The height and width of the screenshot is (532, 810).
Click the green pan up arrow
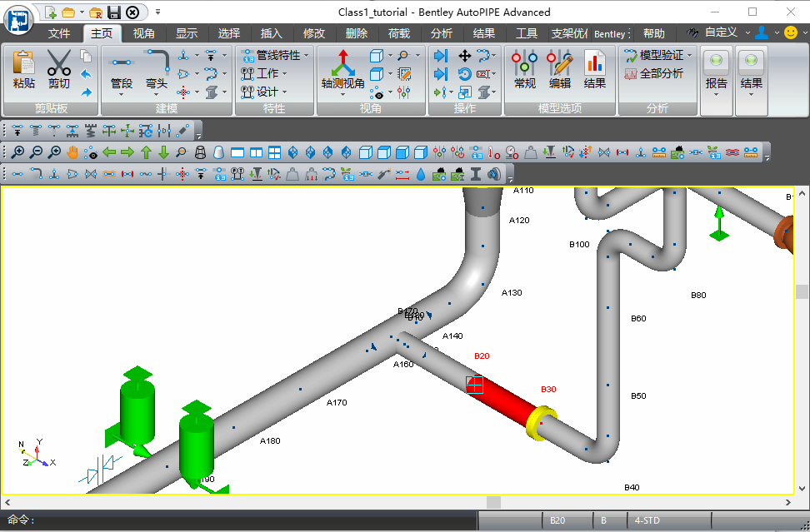click(146, 152)
